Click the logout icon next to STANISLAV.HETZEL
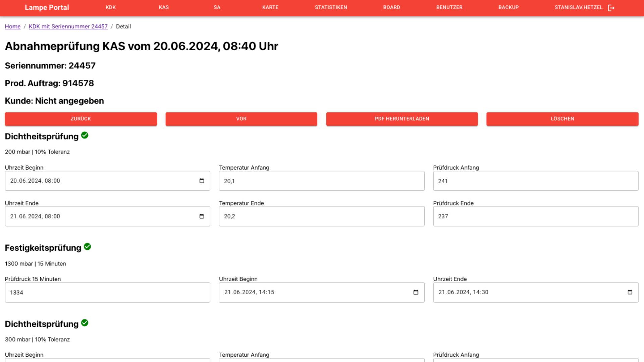Image resolution: width=644 pixels, height=362 pixels. (611, 7)
